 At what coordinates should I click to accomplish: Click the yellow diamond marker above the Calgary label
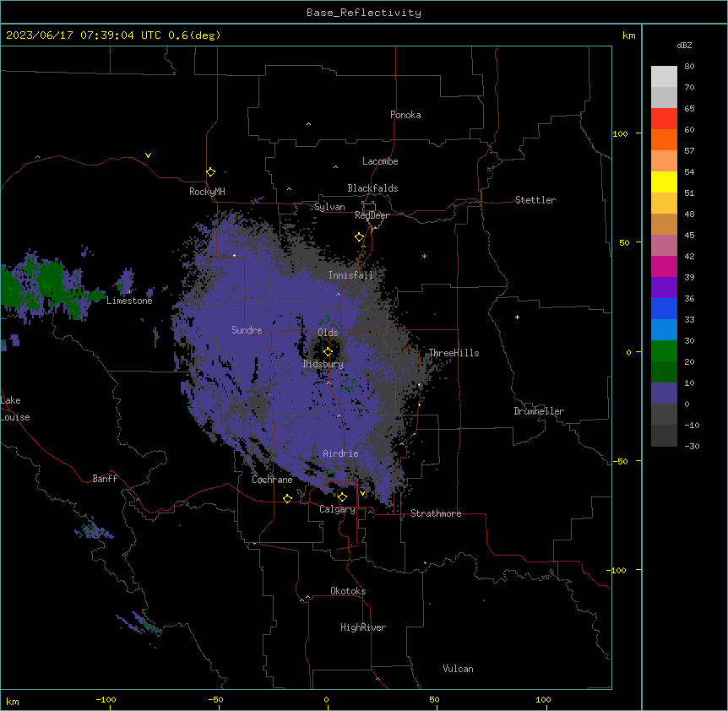point(342,497)
